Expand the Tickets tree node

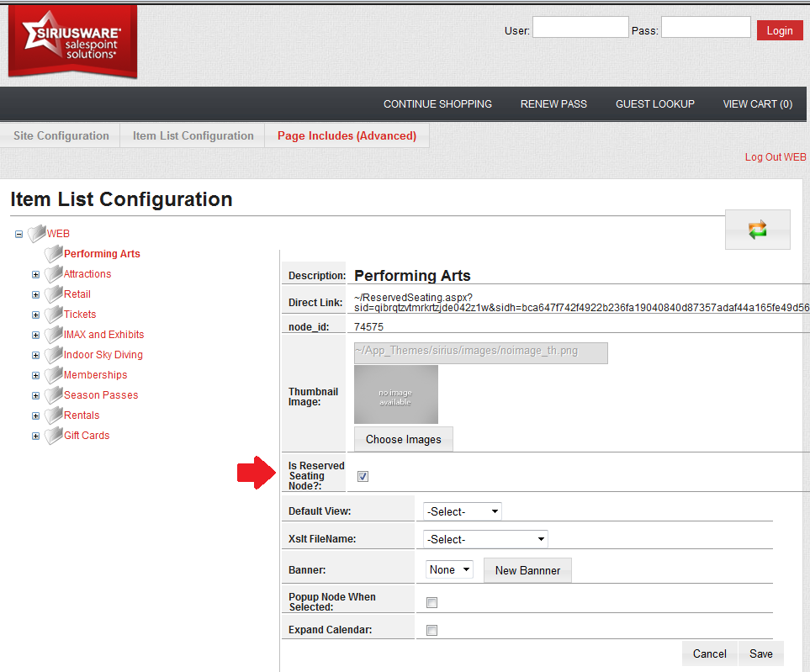pyautogui.click(x=35, y=315)
